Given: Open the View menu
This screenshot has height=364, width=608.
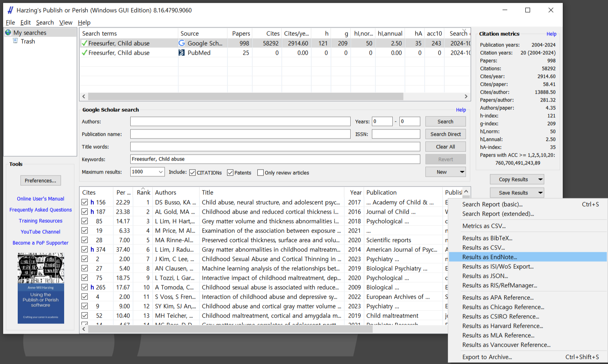Looking at the screenshot, I should click(66, 22).
